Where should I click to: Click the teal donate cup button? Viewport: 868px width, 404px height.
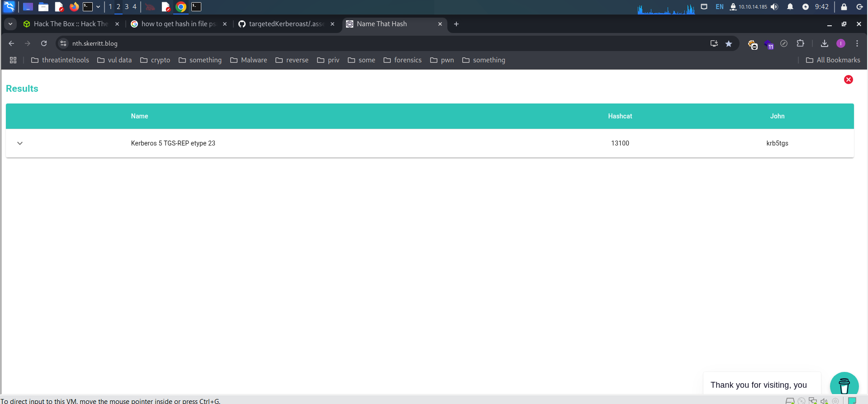click(844, 385)
